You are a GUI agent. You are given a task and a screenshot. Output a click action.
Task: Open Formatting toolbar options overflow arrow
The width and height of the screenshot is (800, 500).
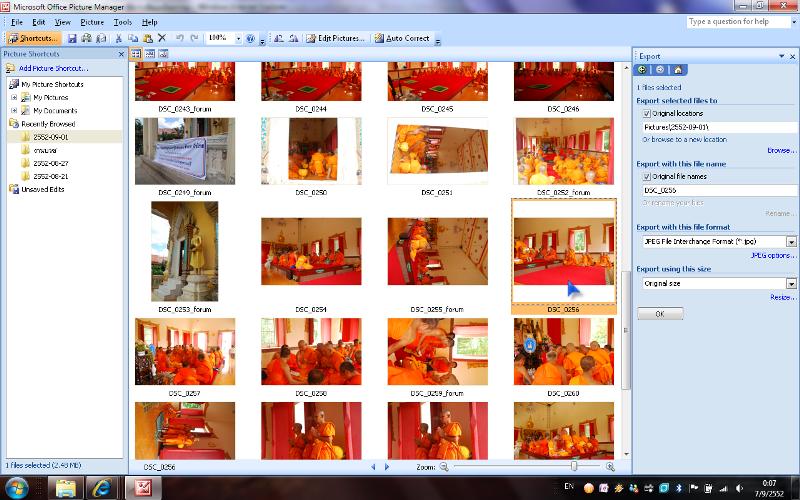pyautogui.click(x=437, y=40)
